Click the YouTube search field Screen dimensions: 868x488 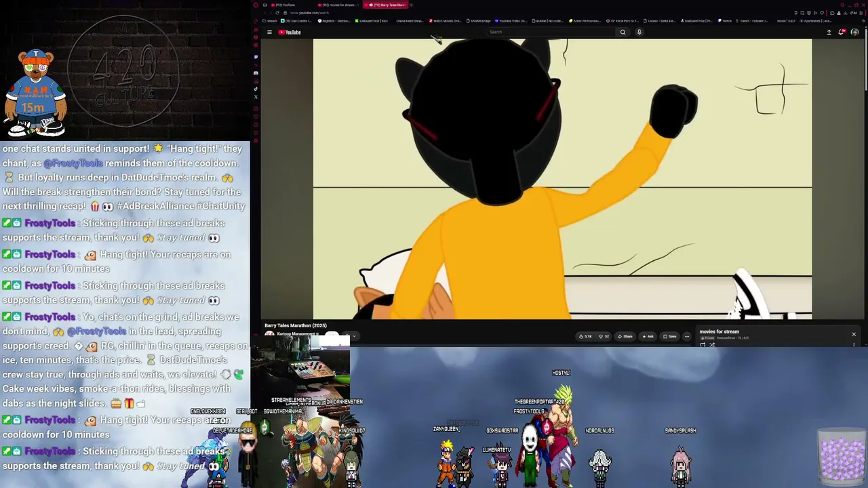pos(552,32)
